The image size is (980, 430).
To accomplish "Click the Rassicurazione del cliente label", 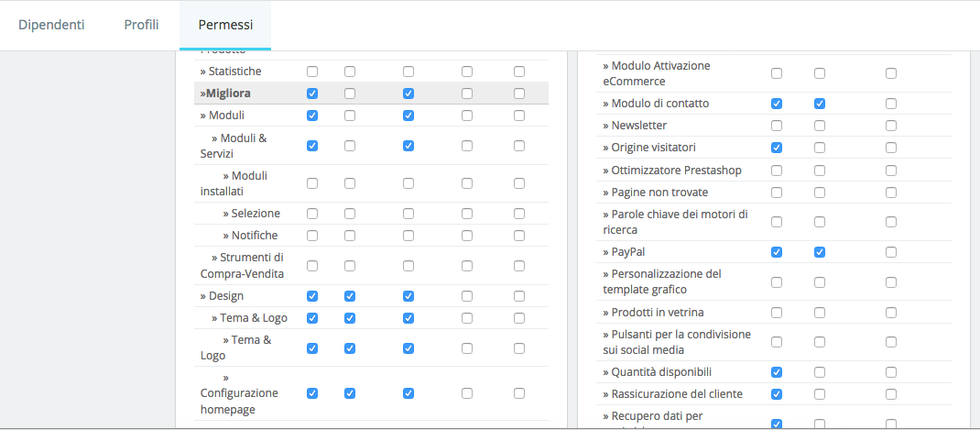I will pyautogui.click(x=672, y=394).
